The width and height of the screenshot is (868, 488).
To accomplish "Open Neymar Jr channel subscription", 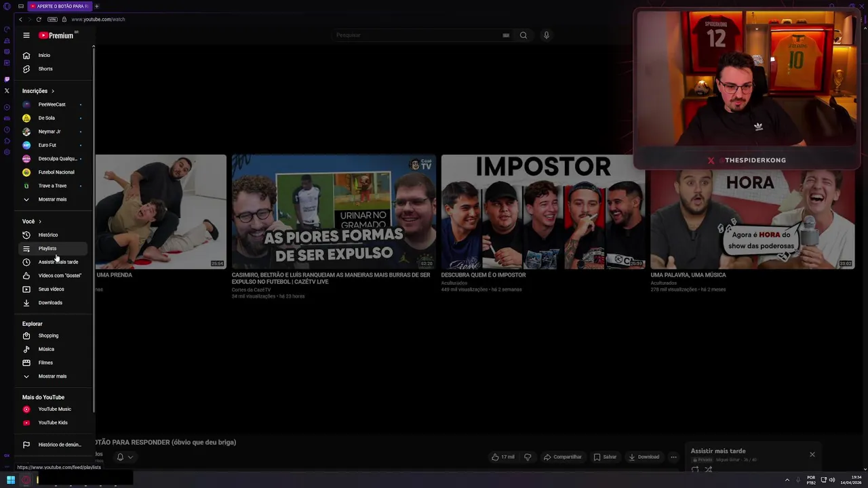I will pos(54,131).
